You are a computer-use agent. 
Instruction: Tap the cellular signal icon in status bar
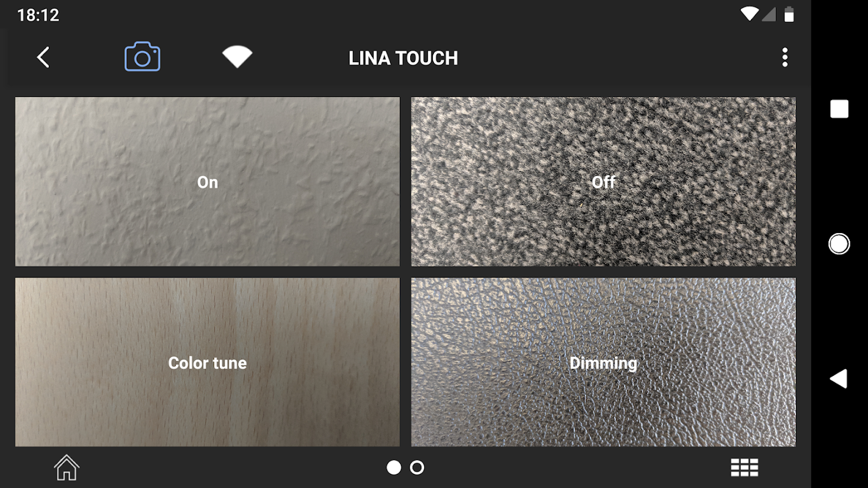[769, 14]
